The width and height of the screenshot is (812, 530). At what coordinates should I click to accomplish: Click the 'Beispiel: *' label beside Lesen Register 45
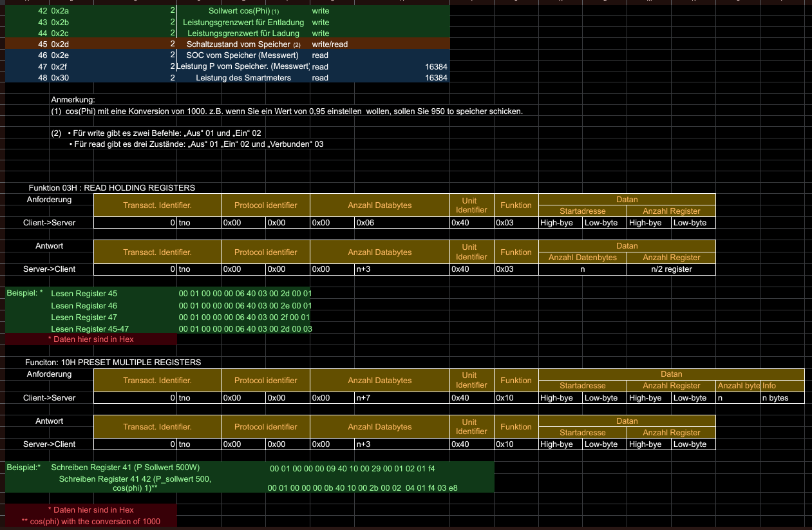[24, 292]
